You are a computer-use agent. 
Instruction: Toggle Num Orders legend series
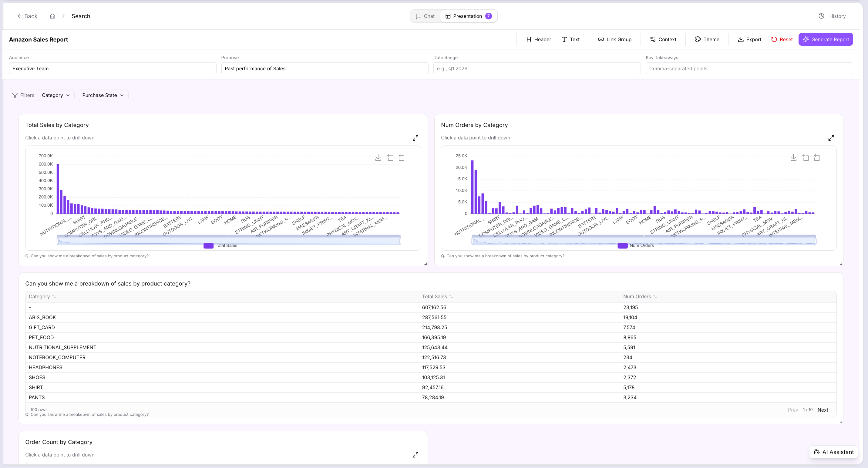tap(636, 246)
